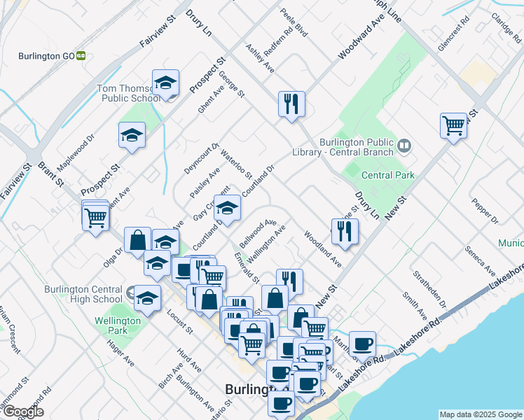Click the Drury Ln label near Fairview St
This screenshot has width=524, height=420.
click(199, 22)
